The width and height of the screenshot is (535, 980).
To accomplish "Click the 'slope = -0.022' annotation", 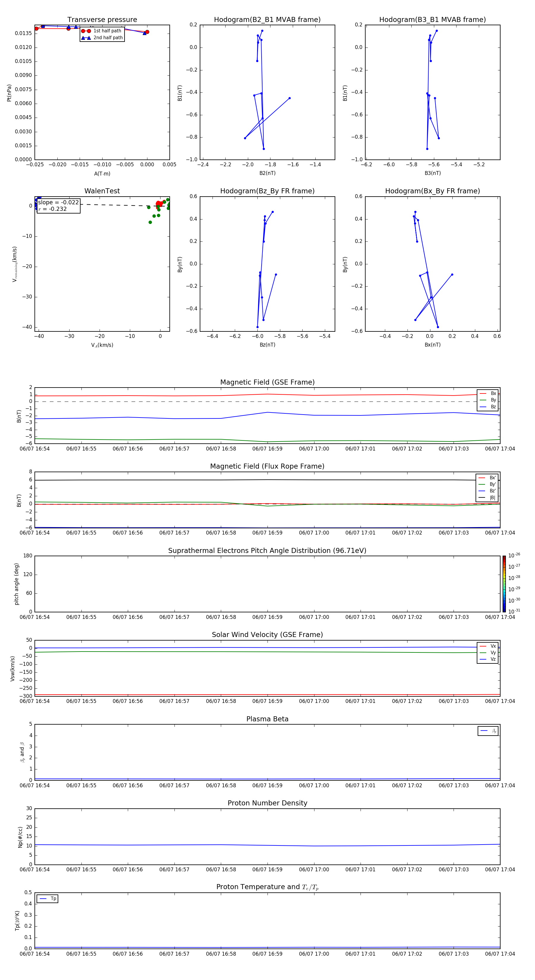I will point(58,203).
